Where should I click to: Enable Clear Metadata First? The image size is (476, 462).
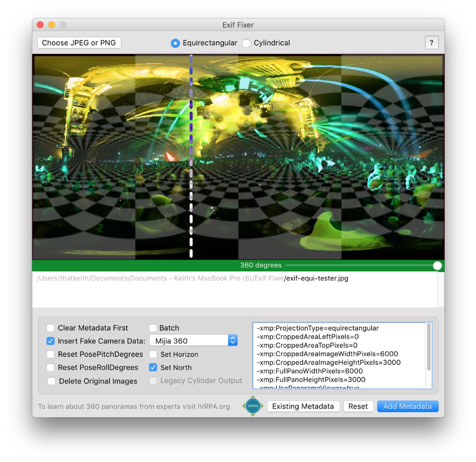pos(50,327)
